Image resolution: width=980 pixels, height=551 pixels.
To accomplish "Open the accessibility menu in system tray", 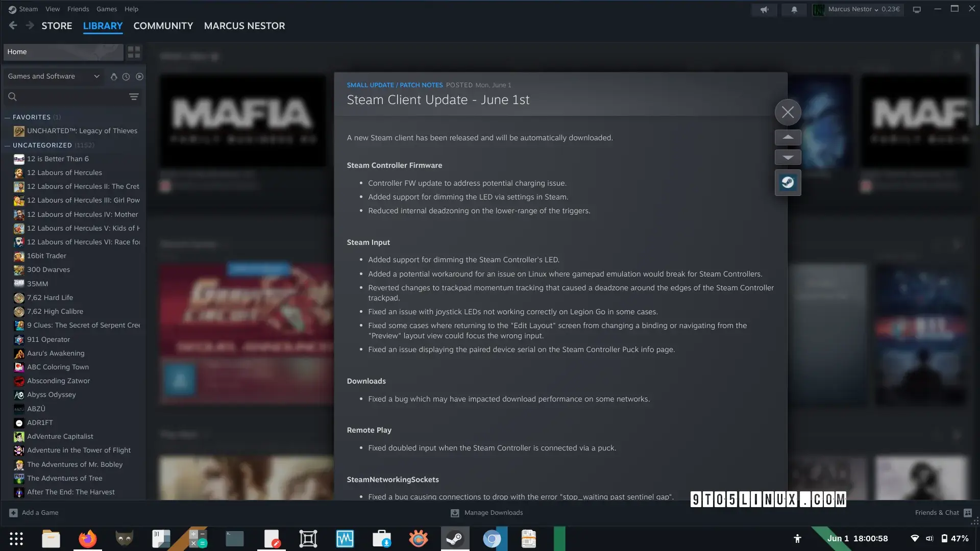I will click(797, 539).
